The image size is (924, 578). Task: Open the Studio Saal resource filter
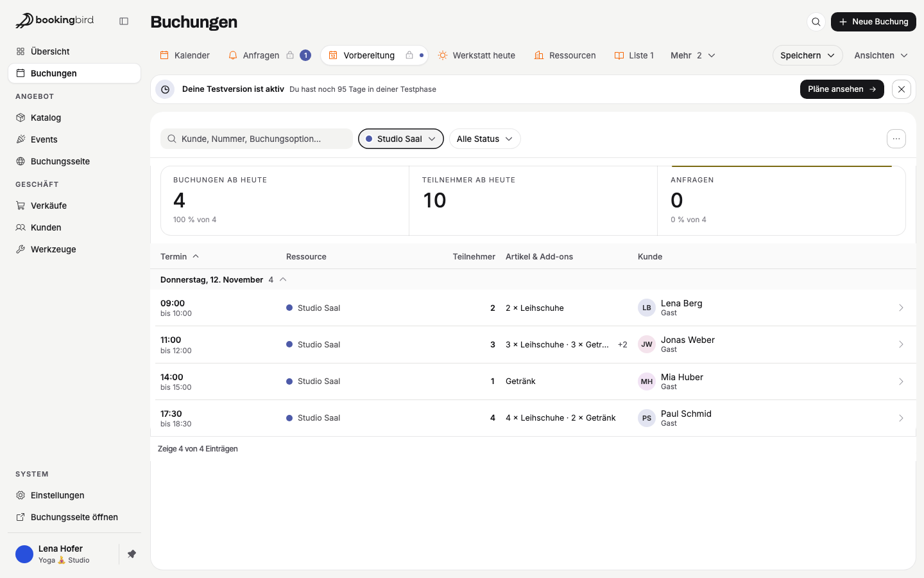click(401, 139)
